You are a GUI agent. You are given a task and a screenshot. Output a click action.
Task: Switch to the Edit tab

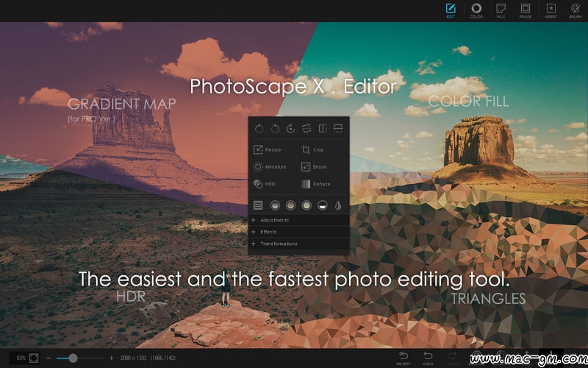coord(451,11)
